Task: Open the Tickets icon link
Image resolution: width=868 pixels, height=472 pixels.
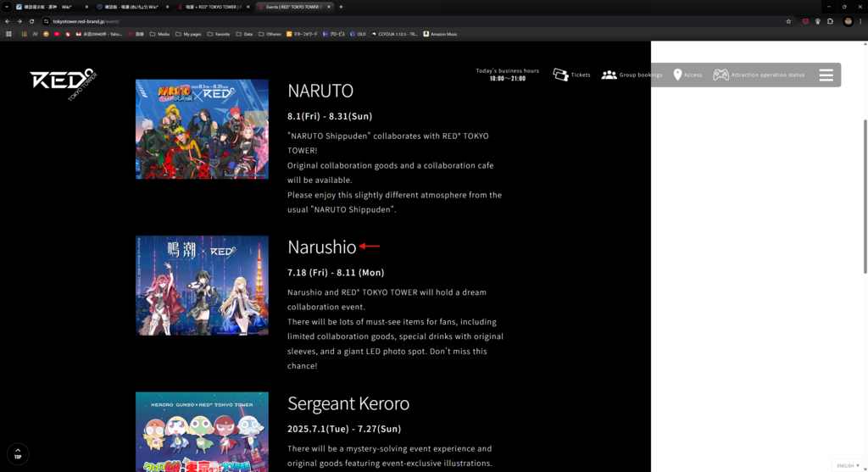Action: click(560, 75)
